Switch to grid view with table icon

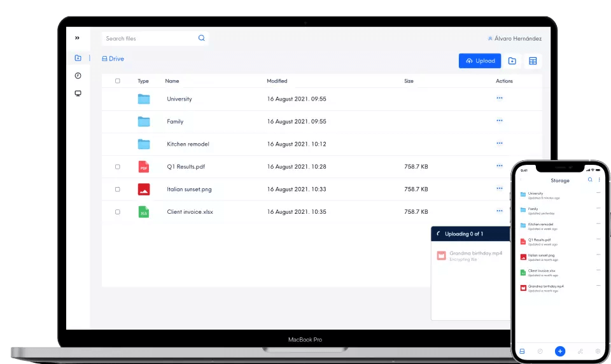[x=533, y=61]
